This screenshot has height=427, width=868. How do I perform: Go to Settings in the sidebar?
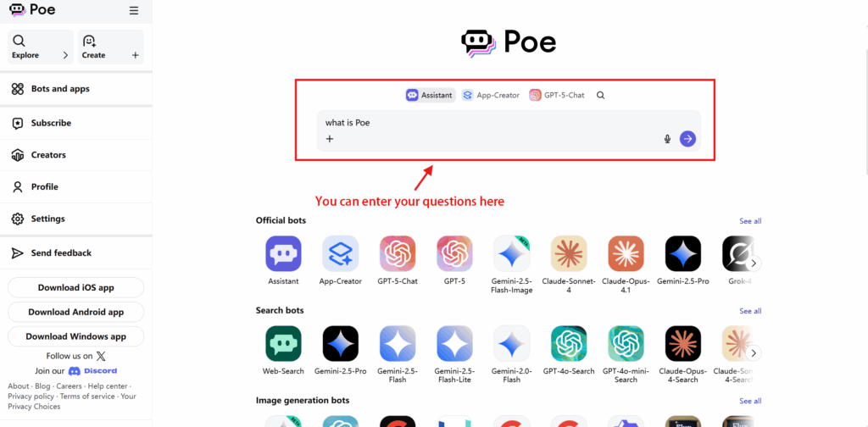point(75,219)
